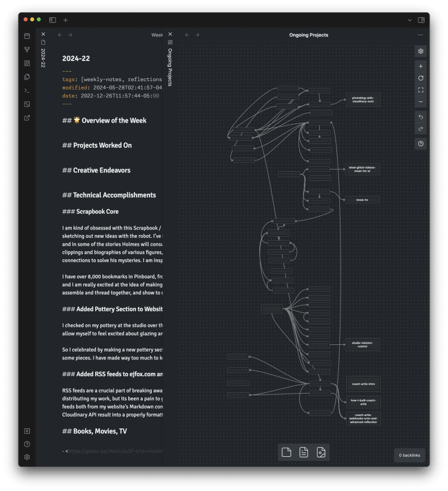Close the 2024-22 note pane
Viewport: 448px width, 491px height.
pyautogui.click(x=43, y=34)
